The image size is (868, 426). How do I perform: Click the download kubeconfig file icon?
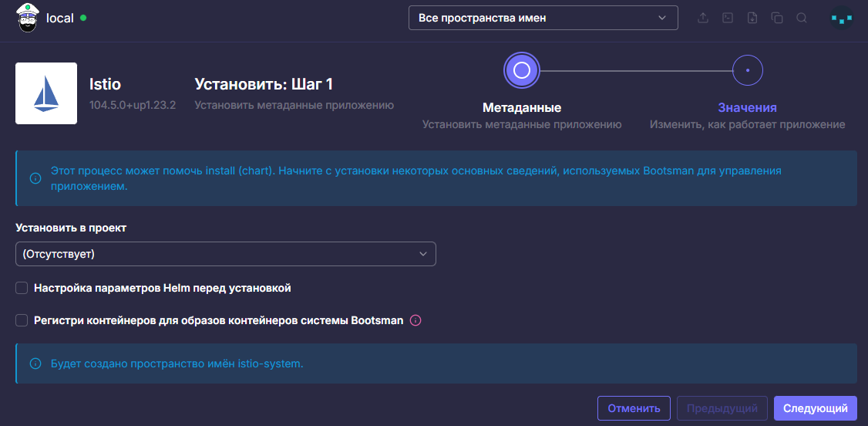[752, 18]
